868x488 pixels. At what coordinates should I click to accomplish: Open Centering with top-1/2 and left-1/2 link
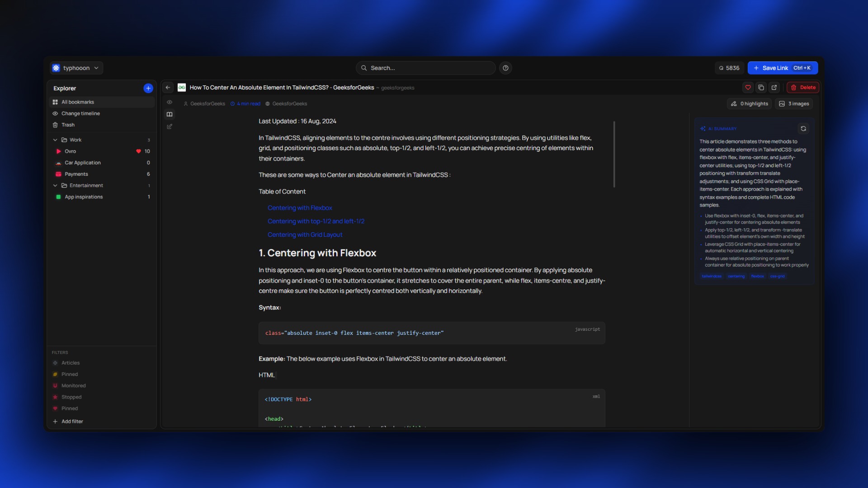[316, 221]
